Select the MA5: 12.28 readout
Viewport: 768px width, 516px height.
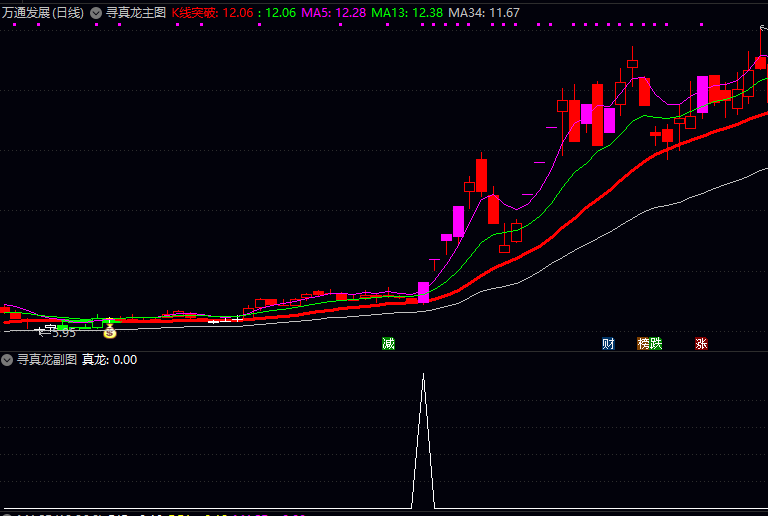pyautogui.click(x=334, y=13)
